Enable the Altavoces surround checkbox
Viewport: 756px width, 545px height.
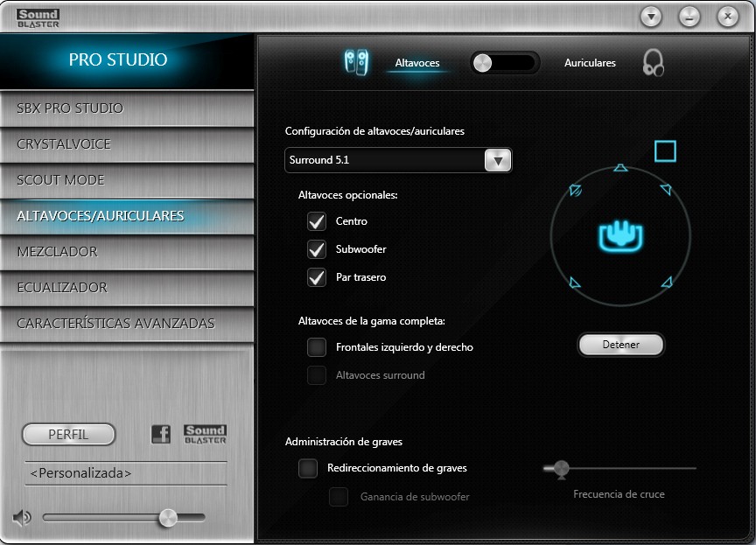317,375
